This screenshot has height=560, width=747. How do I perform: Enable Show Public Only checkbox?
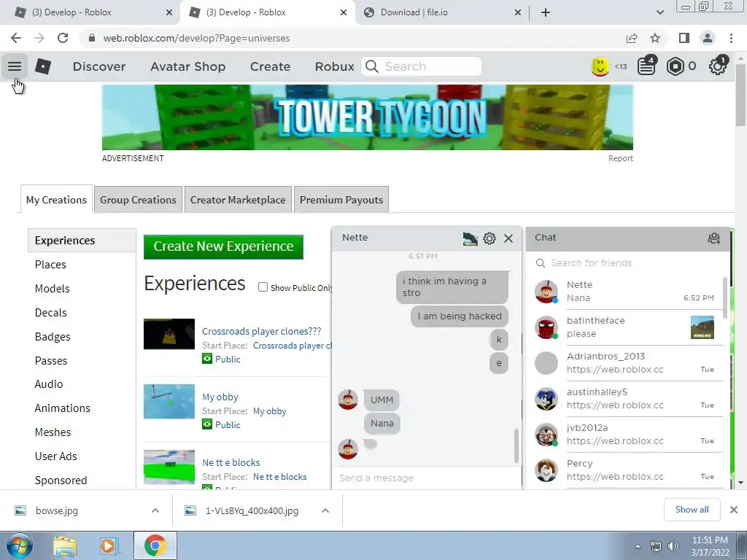[263, 287]
